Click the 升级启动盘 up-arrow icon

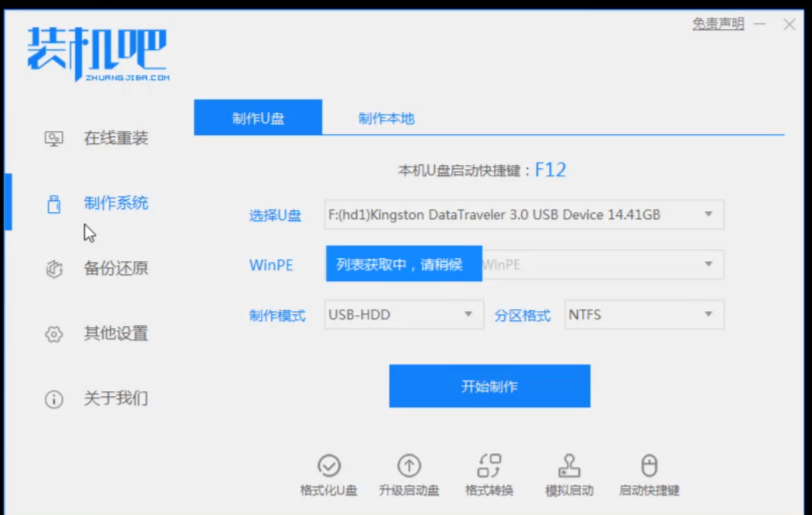409,465
